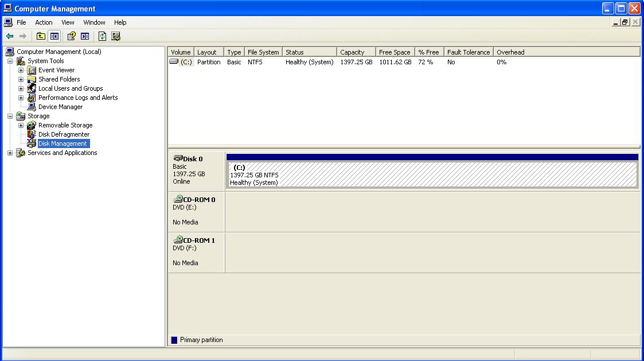Expand the Event Viewer node
644x361 pixels.
21,70
